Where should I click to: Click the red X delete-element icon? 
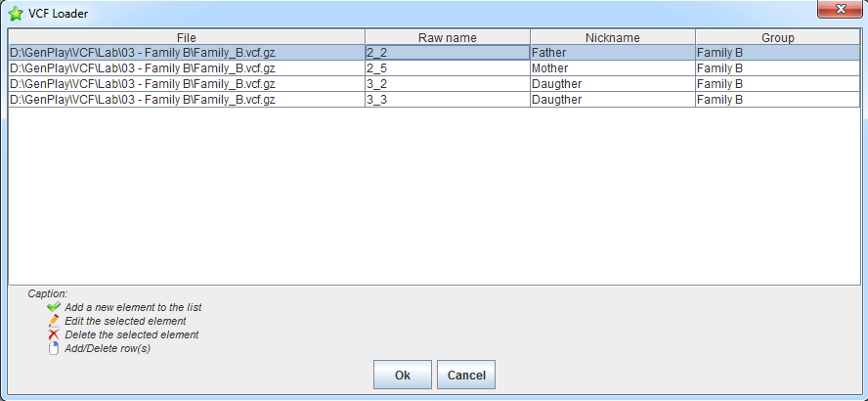(54, 334)
